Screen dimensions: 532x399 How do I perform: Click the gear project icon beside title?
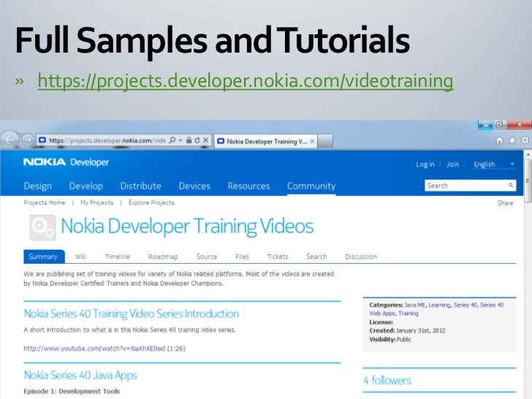tap(42, 228)
